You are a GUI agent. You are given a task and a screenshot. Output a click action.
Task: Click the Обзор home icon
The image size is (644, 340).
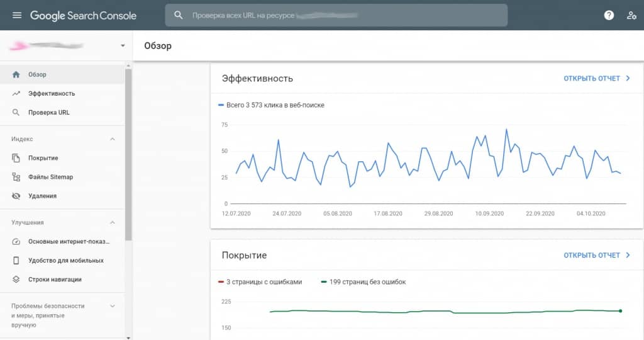[16, 74]
